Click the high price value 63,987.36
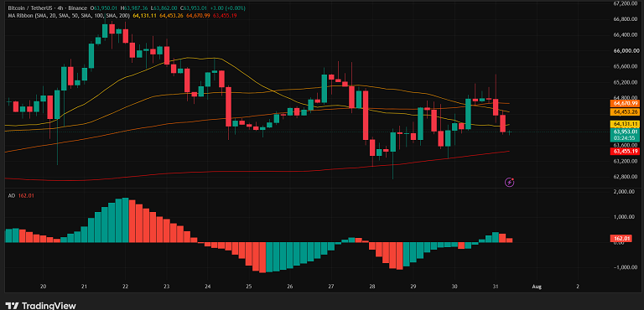Viewport: 644px width, 310px height. coord(137,8)
